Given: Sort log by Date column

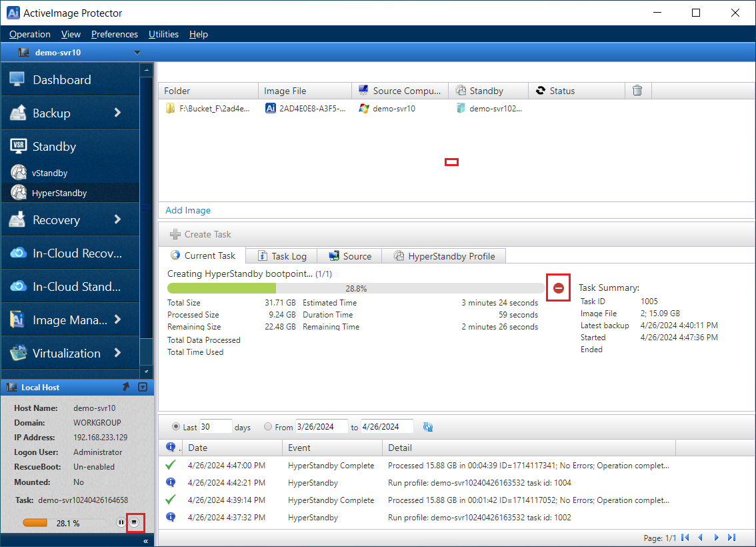Looking at the screenshot, I should coord(233,448).
